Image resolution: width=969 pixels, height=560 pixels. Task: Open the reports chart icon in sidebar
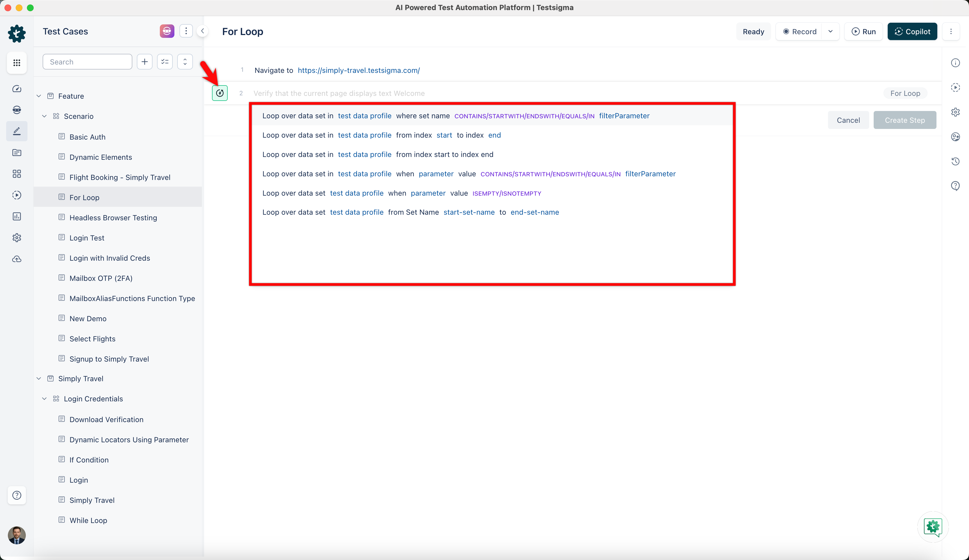(x=17, y=216)
